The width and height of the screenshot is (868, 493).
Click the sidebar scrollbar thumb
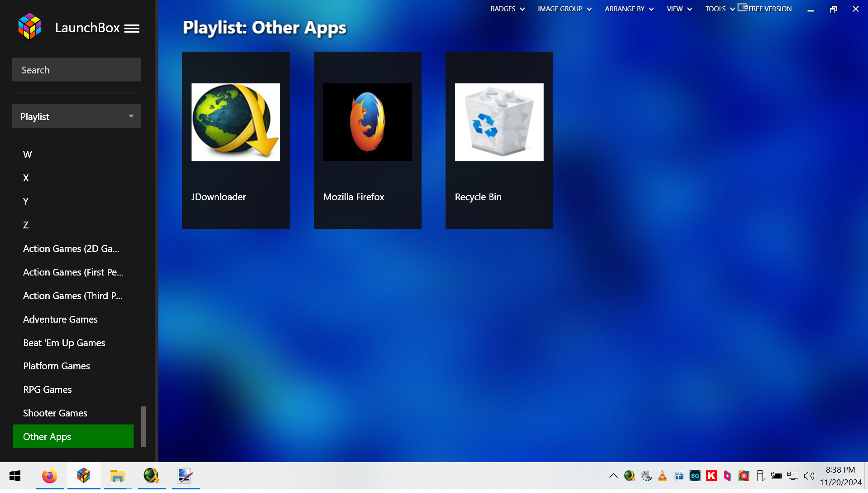(144, 427)
